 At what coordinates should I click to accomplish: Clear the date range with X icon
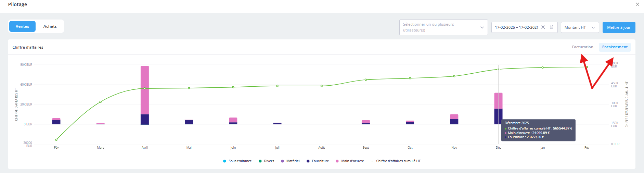coord(543,27)
